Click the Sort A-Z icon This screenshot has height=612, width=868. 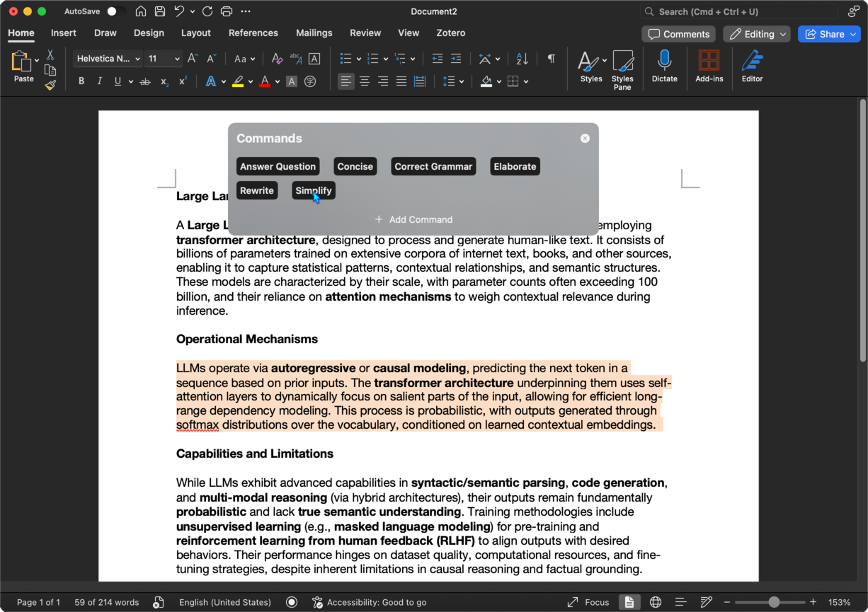522,59
